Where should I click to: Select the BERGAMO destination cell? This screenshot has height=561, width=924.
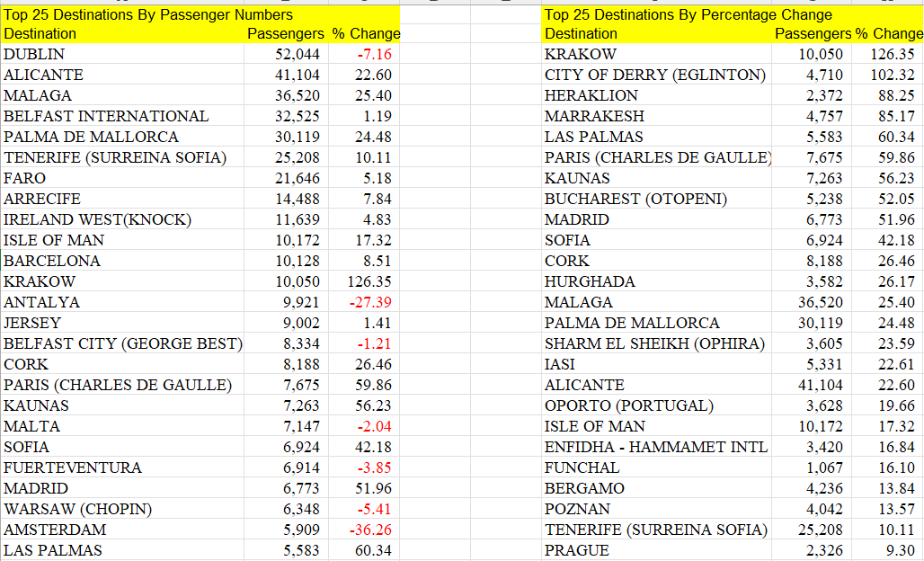pyautogui.click(x=656, y=488)
